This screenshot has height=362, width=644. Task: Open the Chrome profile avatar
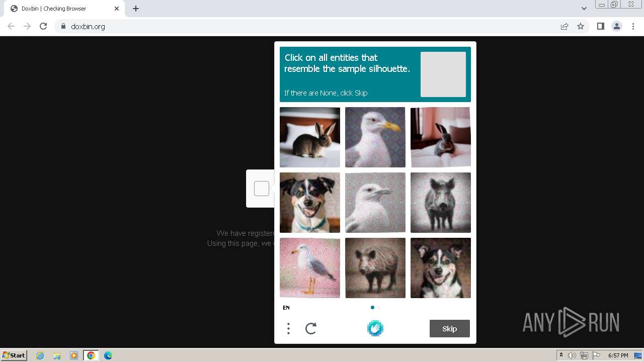point(617,26)
